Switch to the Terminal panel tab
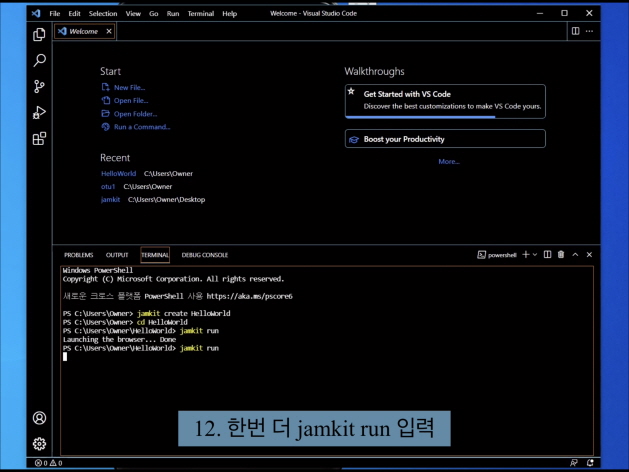 (155, 255)
